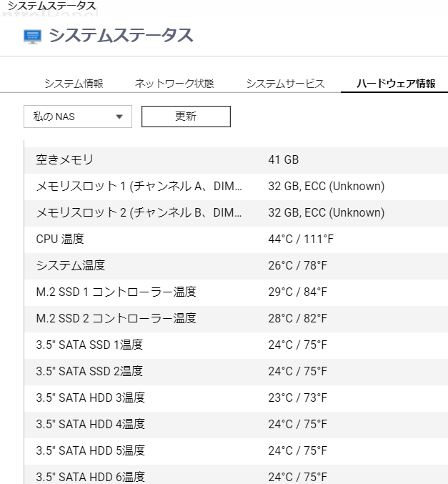Click the システムステータス page heading
This screenshot has width=448, height=484.
(121, 35)
